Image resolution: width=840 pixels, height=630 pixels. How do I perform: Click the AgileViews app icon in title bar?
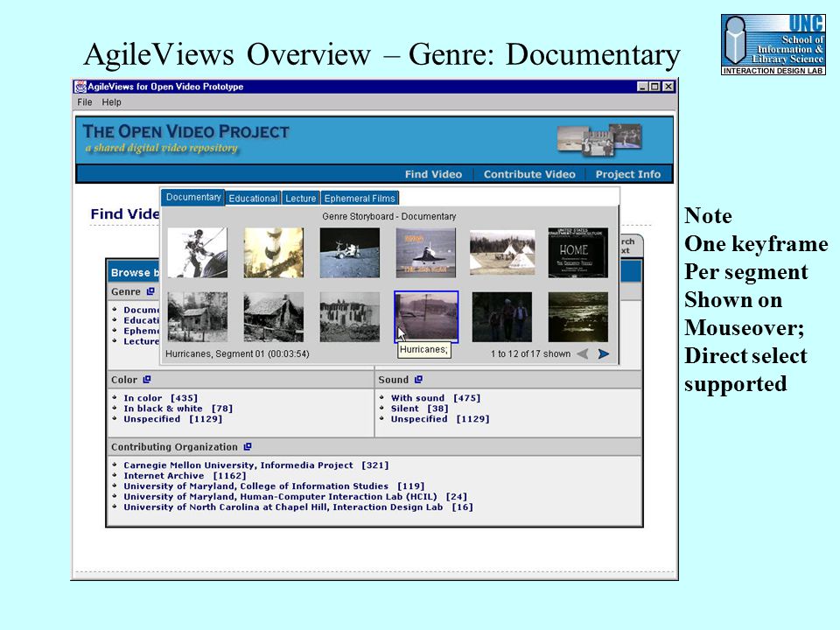coord(80,87)
